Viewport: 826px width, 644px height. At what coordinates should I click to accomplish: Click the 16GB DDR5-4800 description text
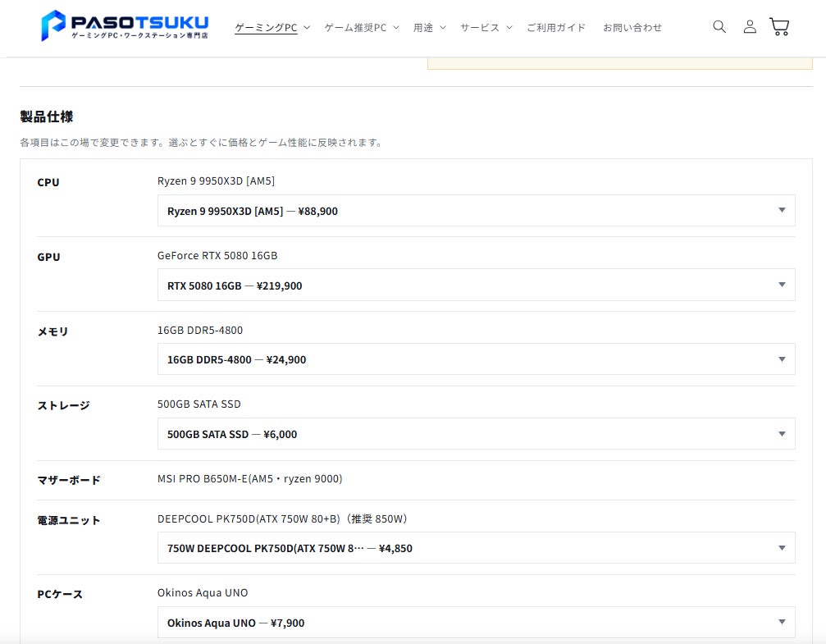click(x=200, y=331)
